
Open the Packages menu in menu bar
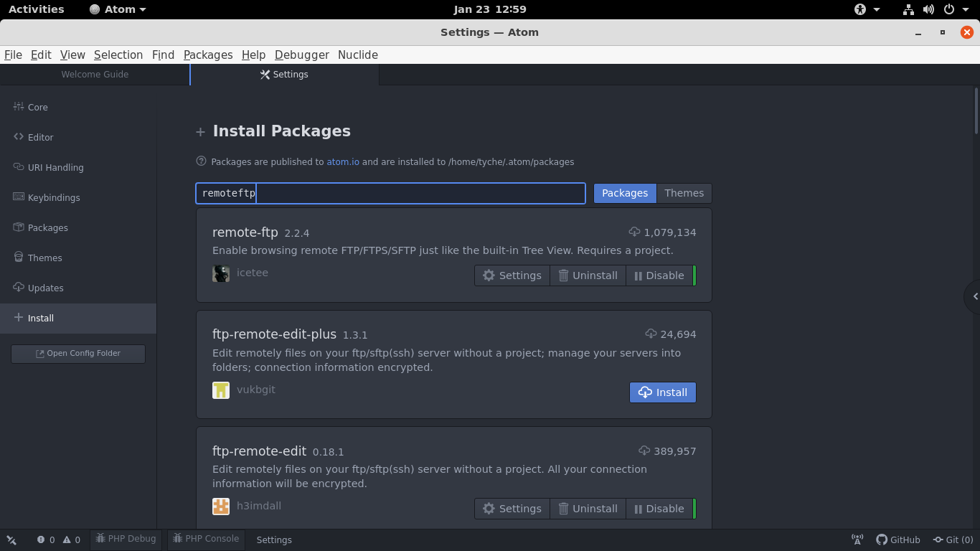208,55
